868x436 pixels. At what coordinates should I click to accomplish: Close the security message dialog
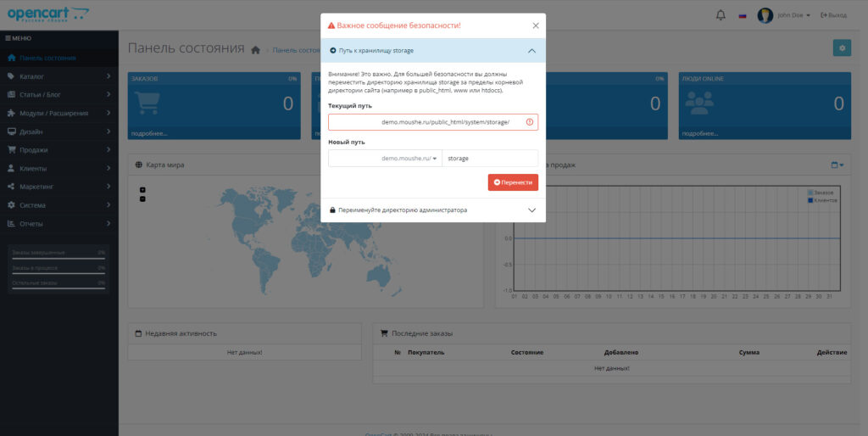536,25
